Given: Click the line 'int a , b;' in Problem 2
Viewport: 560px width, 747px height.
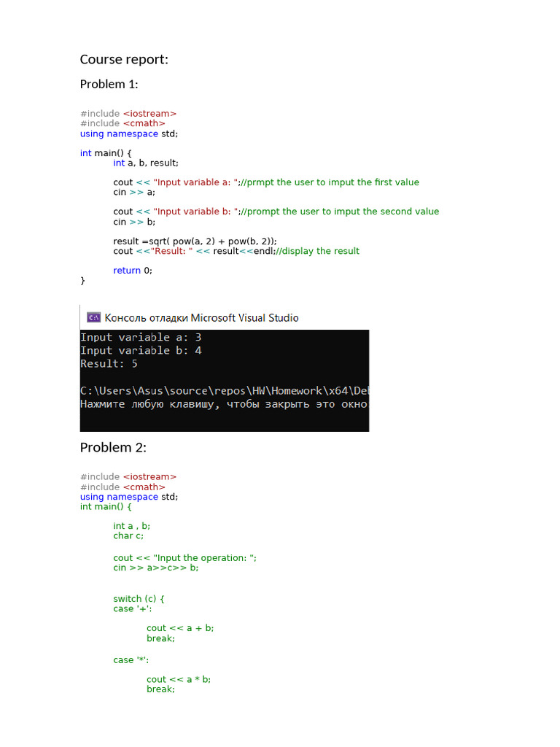Looking at the screenshot, I should 131,526.
